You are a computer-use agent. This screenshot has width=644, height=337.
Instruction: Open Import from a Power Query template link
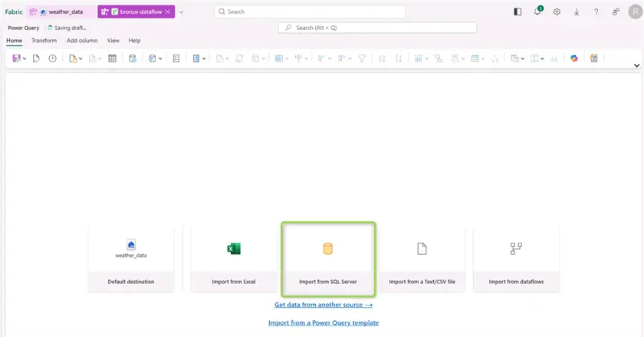324,323
